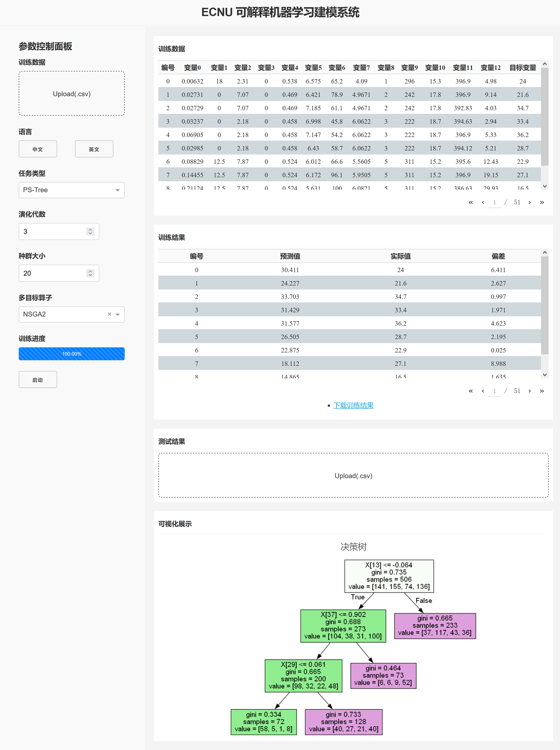Screen dimensions: 560x750
Task: Click page number field of training data pager
Action: [x=494, y=202]
